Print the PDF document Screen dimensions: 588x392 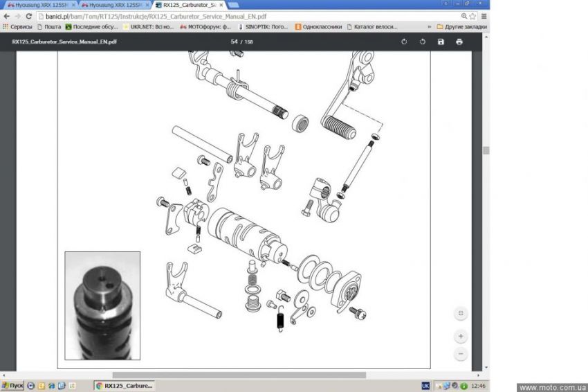pyautogui.click(x=459, y=42)
